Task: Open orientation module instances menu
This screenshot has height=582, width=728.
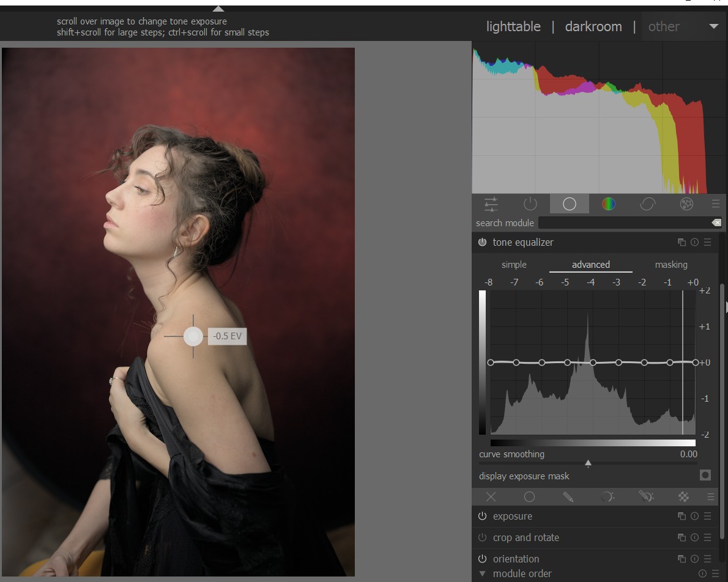Action: point(682,559)
